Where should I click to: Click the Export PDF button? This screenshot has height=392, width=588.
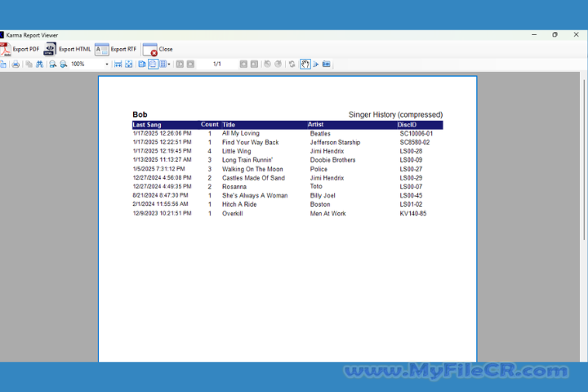pos(20,49)
